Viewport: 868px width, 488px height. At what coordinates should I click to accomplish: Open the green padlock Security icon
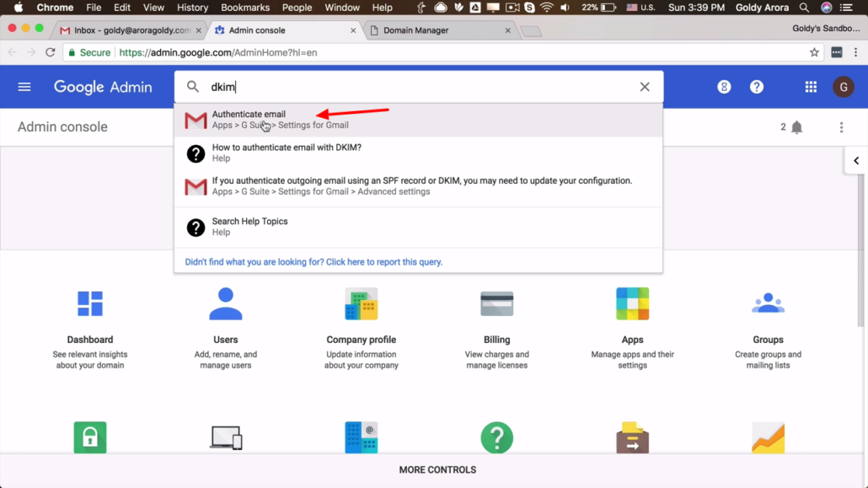pyautogui.click(x=89, y=437)
